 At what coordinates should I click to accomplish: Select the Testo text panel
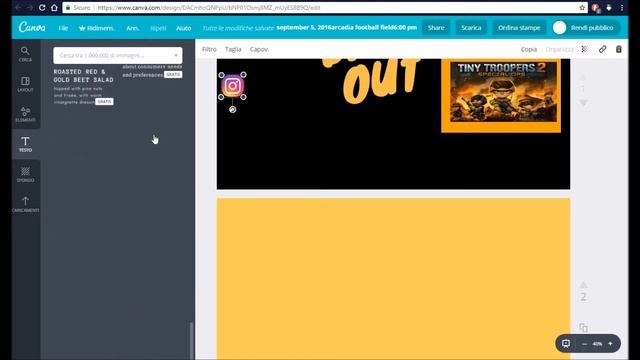pyautogui.click(x=25, y=144)
